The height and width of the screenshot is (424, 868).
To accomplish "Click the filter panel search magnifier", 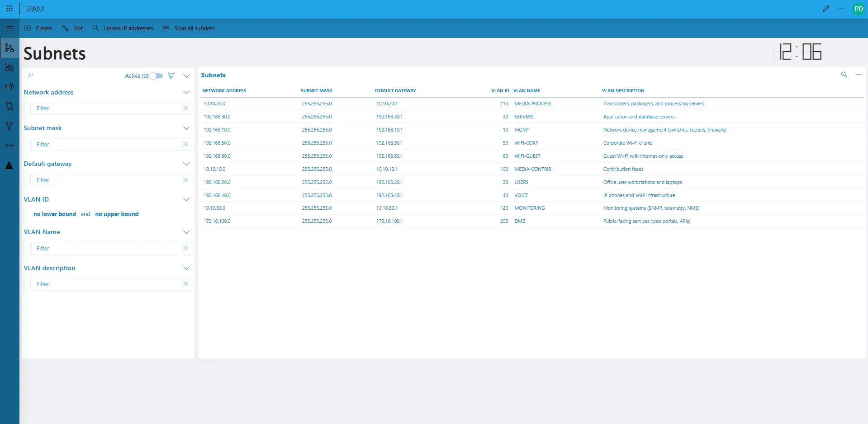I will coord(30,75).
